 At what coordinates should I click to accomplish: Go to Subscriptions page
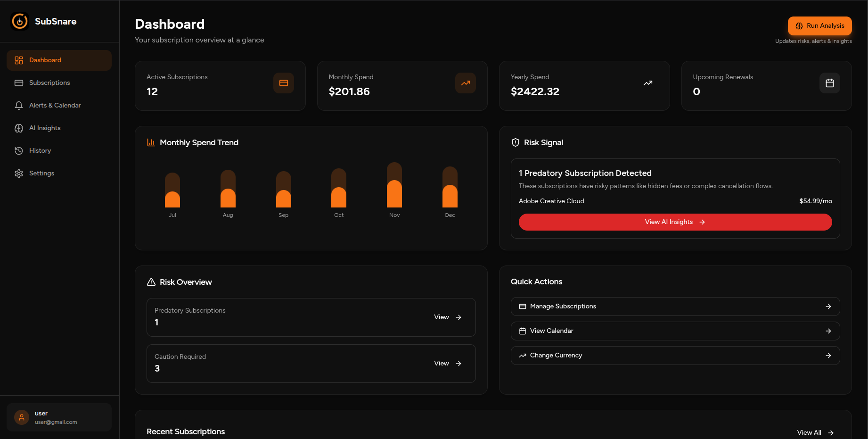point(59,83)
